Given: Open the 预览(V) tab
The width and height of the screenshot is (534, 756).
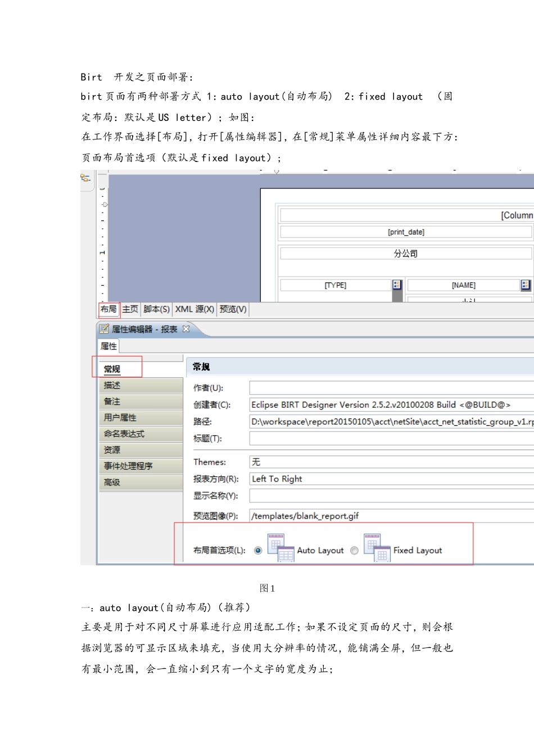Looking at the screenshot, I should tap(233, 309).
